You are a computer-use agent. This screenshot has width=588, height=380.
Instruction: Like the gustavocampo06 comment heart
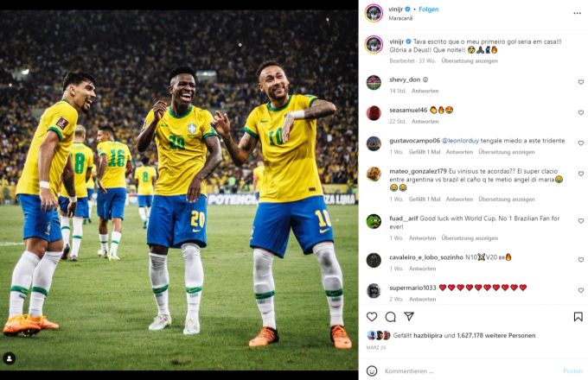coord(580,143)
